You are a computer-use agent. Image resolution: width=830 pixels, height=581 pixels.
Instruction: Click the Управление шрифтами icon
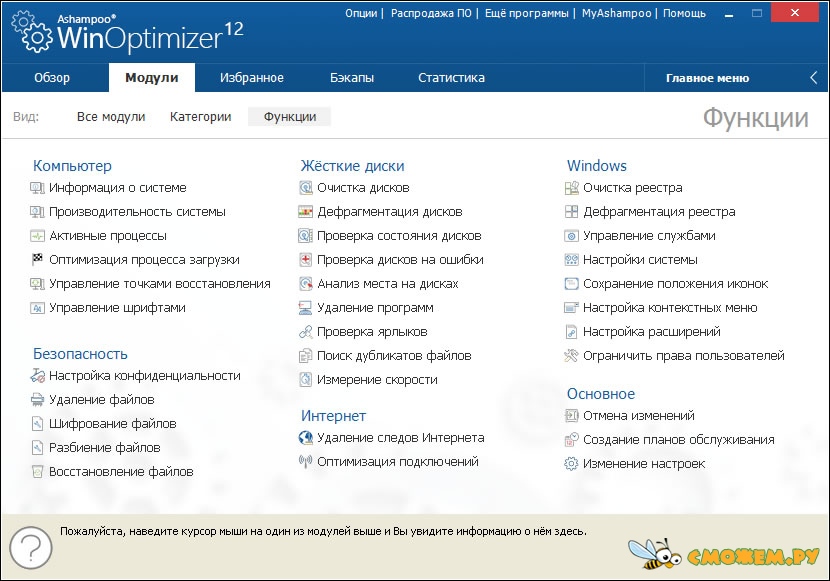[x=37, y=308]
